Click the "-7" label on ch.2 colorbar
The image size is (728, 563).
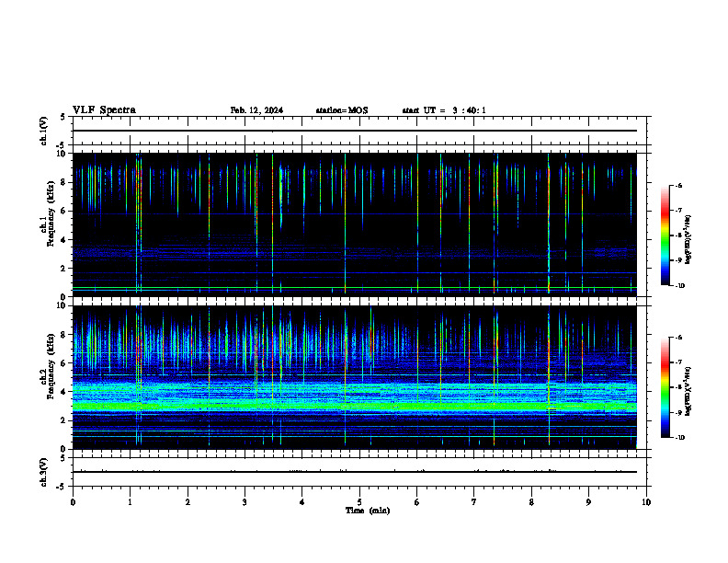678,362
